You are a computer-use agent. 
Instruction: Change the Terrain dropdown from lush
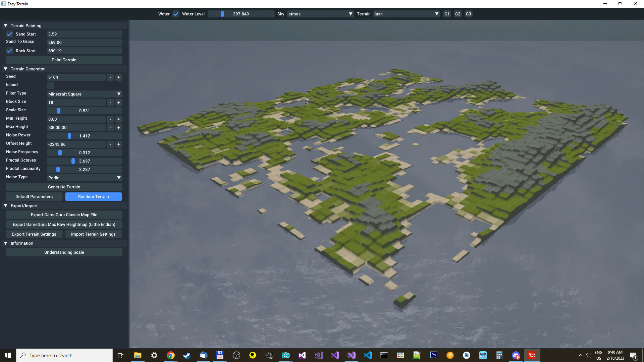(406, 14)
